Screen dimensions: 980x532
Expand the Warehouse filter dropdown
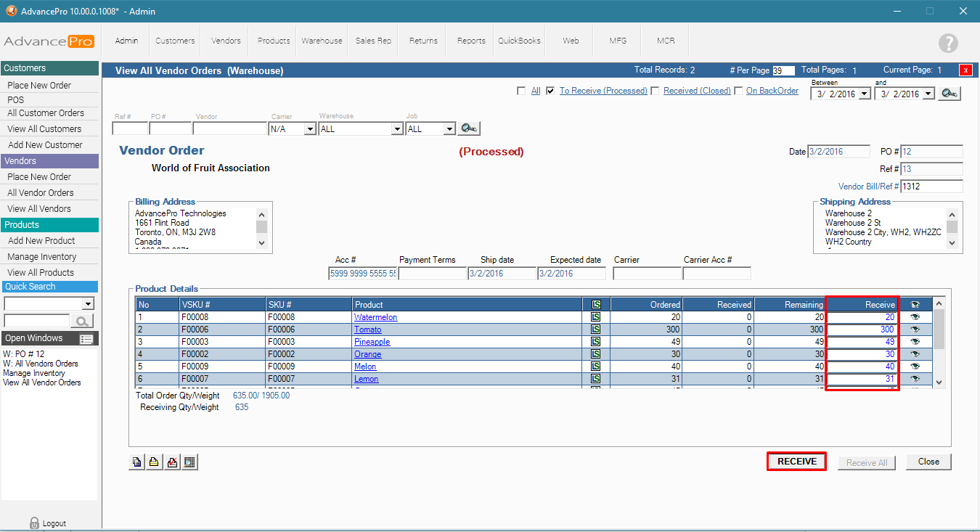(397, 129)
